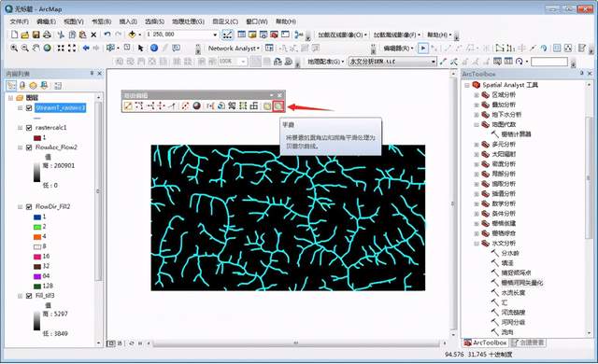The height and width of the screenshot is (364, 598).
Task: Undo the last action
Action: pyautogui.click(x=107, y=35)
